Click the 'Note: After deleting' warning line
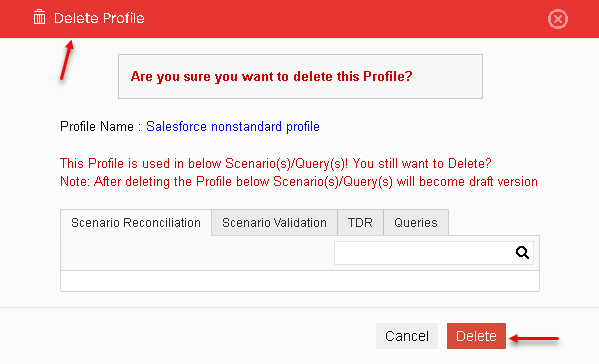Screen dimensions: 599x364 (x=299, y=181)
